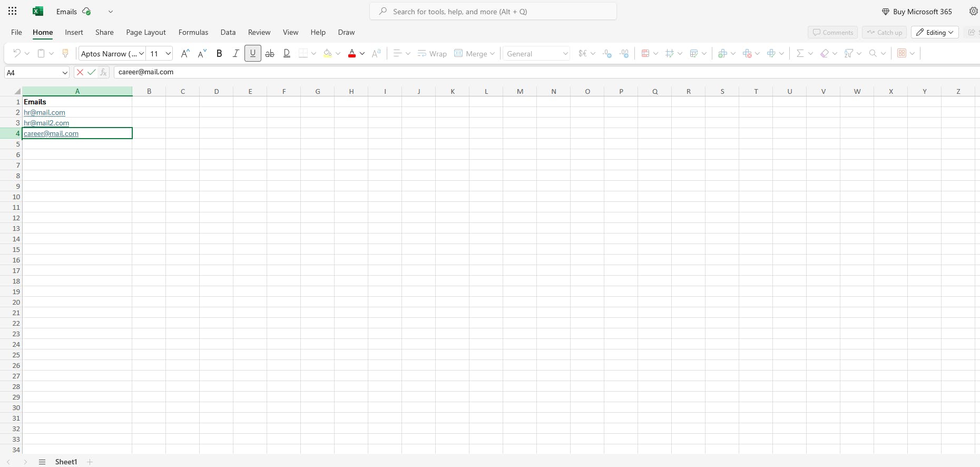Click Buy Microsoft 365
Image resolution: width=980 pixels, height=467 pixels.
(917, 11)
